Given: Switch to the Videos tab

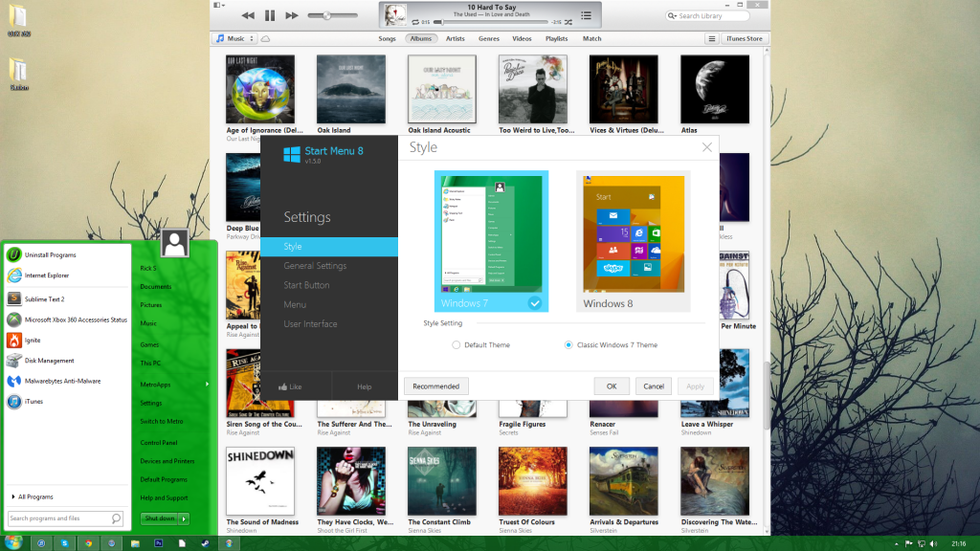Looking at the screenshot, I should pos(522,38).
